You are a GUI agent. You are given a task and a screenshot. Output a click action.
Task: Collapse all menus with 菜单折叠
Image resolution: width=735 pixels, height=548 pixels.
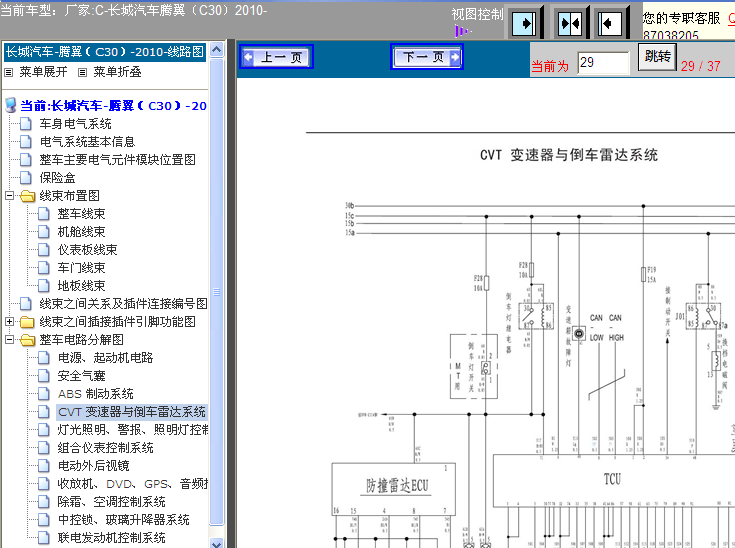[117, 72]
